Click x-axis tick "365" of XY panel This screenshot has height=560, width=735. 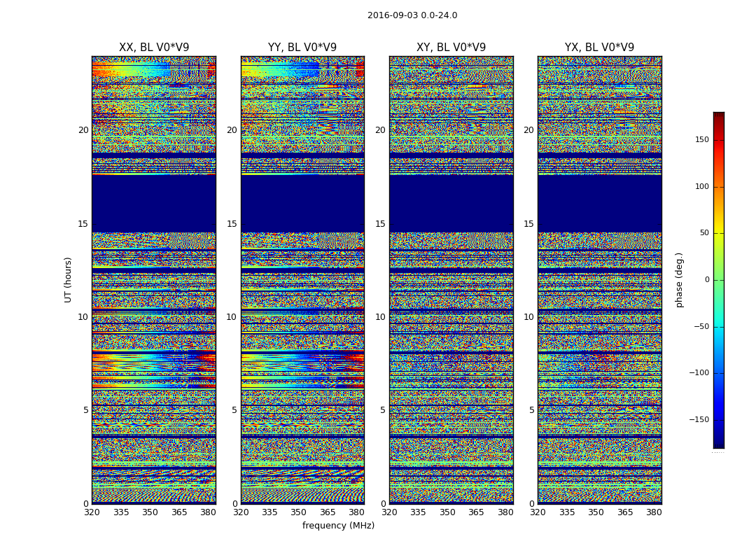(x=476, y=512)
